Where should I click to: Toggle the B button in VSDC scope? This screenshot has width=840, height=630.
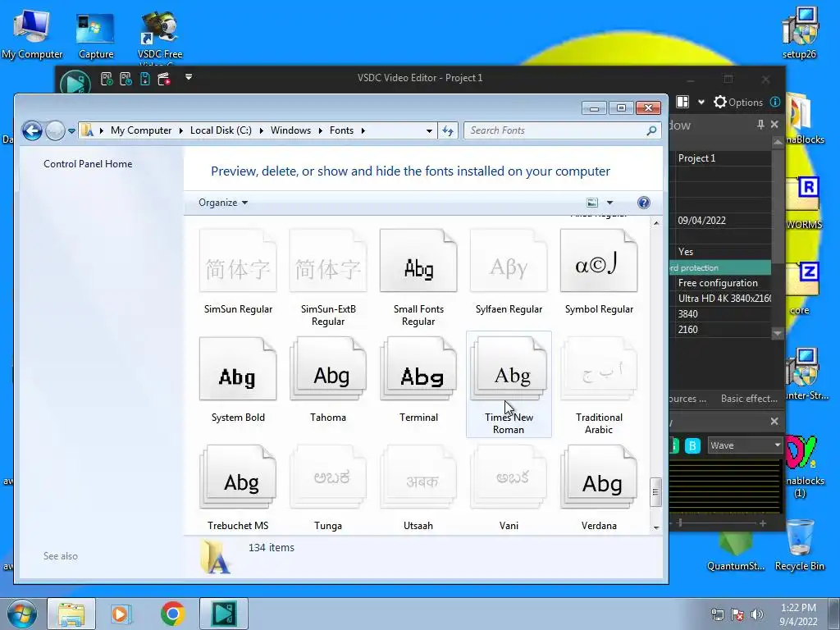(692, 445)
